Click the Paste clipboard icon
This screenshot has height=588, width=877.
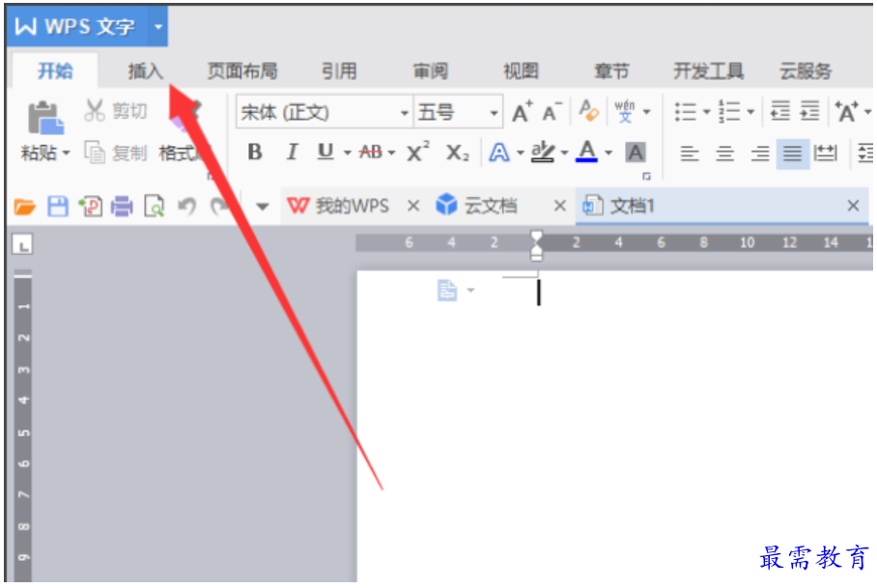[45, 118]
